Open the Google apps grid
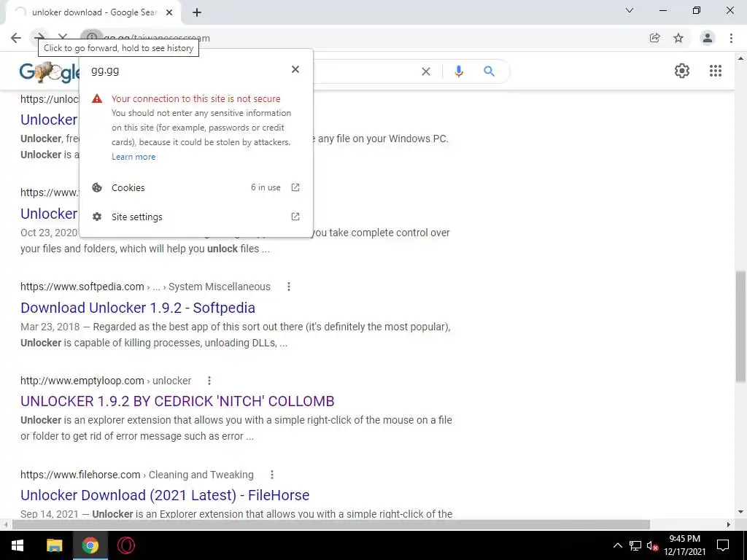Screen dimensions: 747x560 (716, 71)
